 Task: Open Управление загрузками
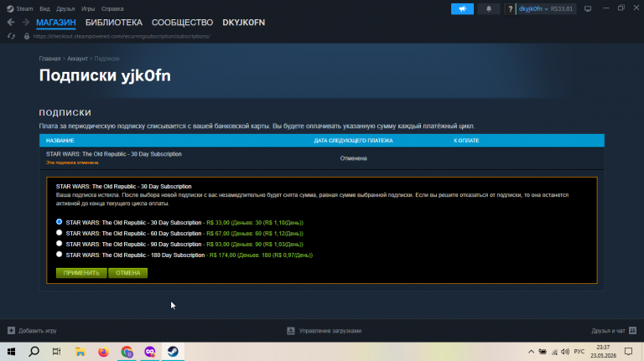pyautogui.click(x=330, y=331)
